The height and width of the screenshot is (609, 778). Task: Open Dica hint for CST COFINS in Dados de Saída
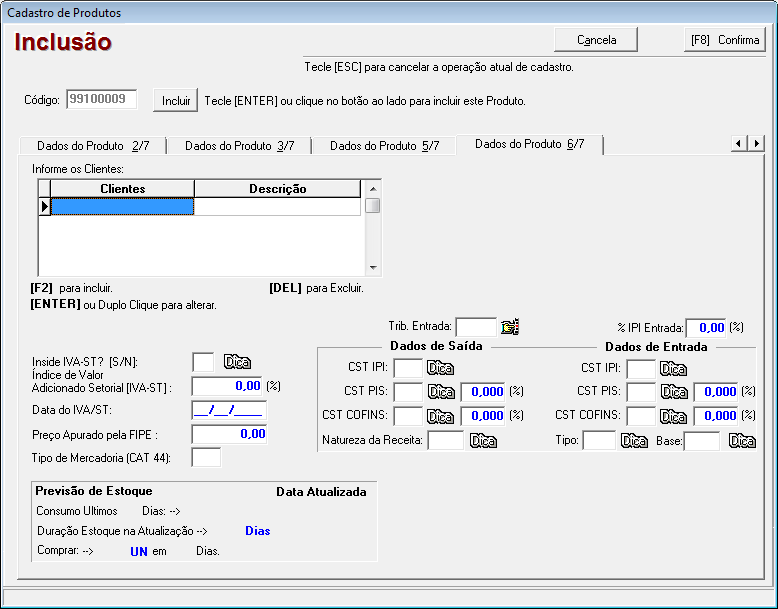(x=441, y=415)
